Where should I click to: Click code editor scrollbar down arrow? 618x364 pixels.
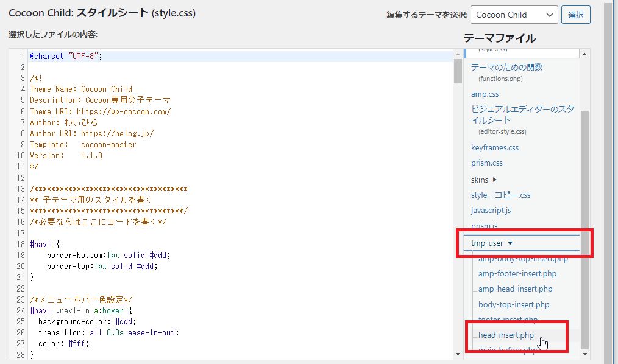point(458,354)
